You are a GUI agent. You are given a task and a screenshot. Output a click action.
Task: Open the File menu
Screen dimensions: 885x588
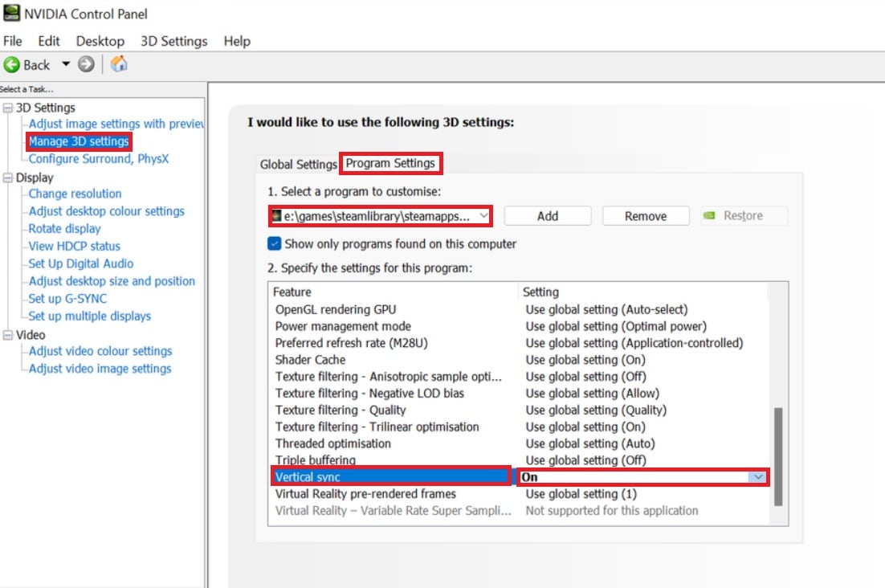coord(12,41)
